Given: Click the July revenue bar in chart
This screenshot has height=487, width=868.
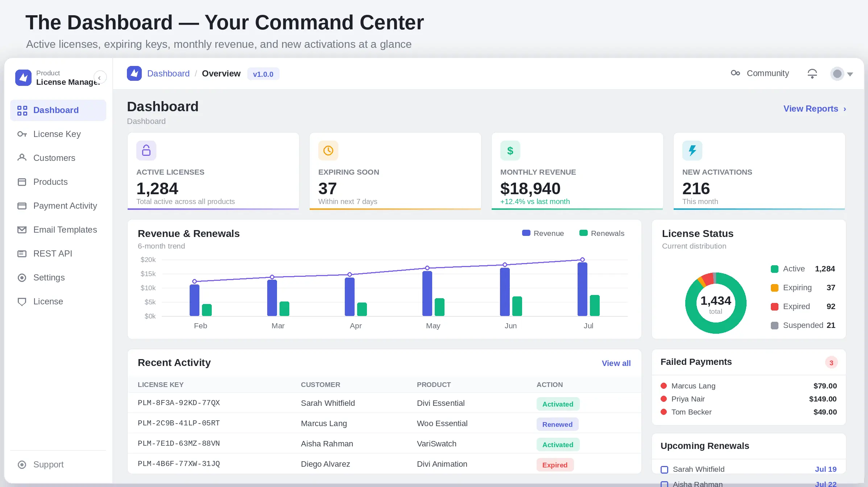Looking at the screenshot, I should tap(582, 289).
